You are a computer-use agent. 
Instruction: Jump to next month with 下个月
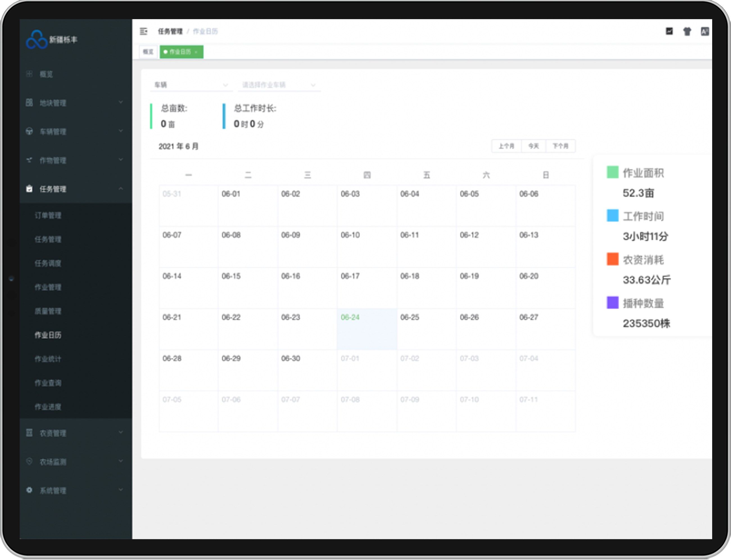[x=560, y=146]
